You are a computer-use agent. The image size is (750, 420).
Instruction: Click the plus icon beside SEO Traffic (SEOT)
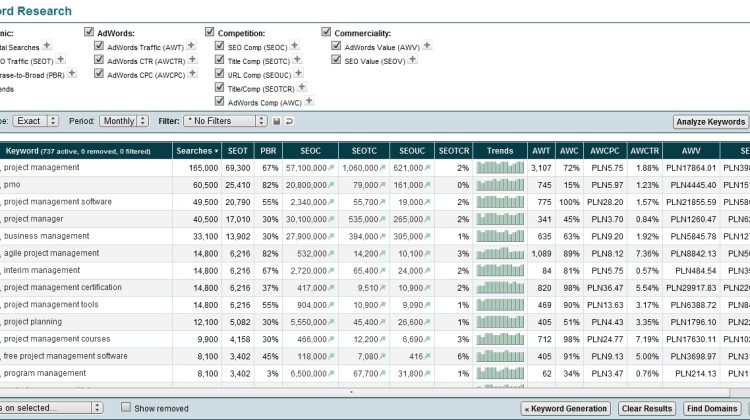[x=60, y=59]
